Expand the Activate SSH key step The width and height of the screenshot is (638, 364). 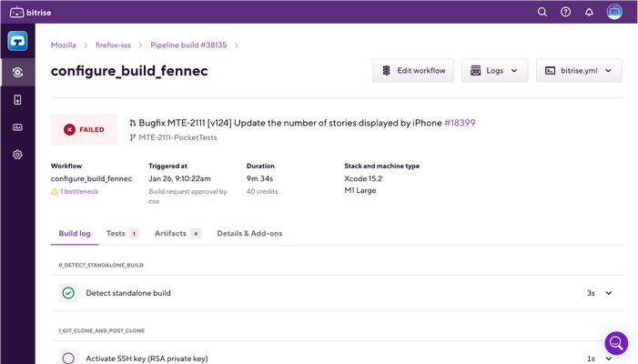point(609,359)
